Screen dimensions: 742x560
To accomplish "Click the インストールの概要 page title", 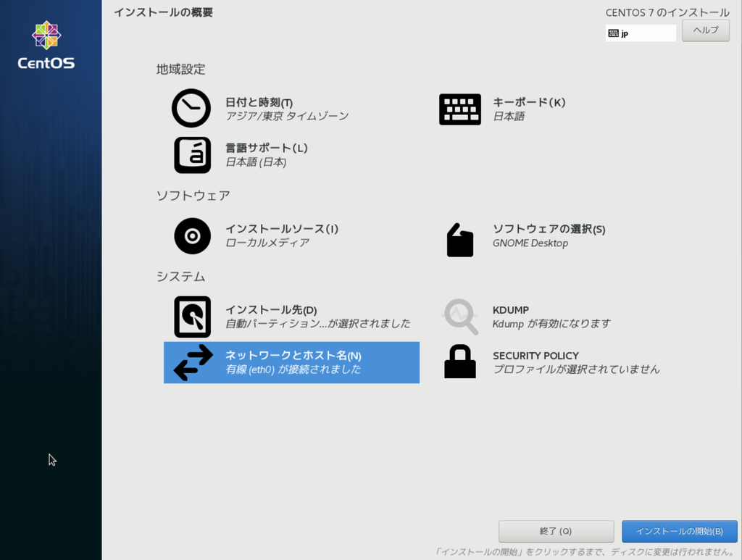I will [x=163, y=12].
